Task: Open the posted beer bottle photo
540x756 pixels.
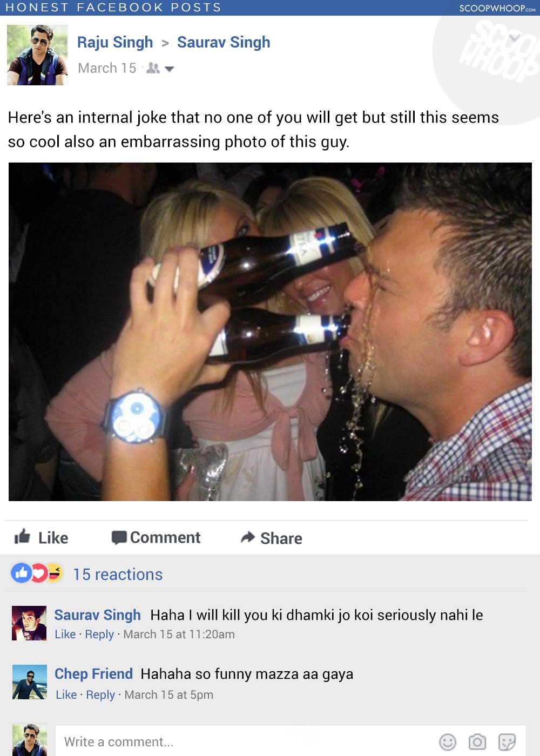Action: tap(270, 332)
